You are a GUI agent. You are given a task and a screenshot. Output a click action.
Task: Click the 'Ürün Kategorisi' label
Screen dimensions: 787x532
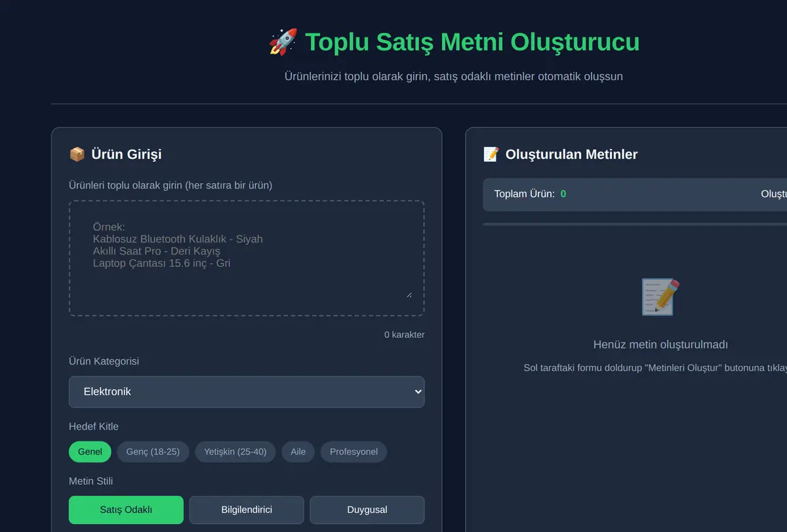[x=104, y=361]
